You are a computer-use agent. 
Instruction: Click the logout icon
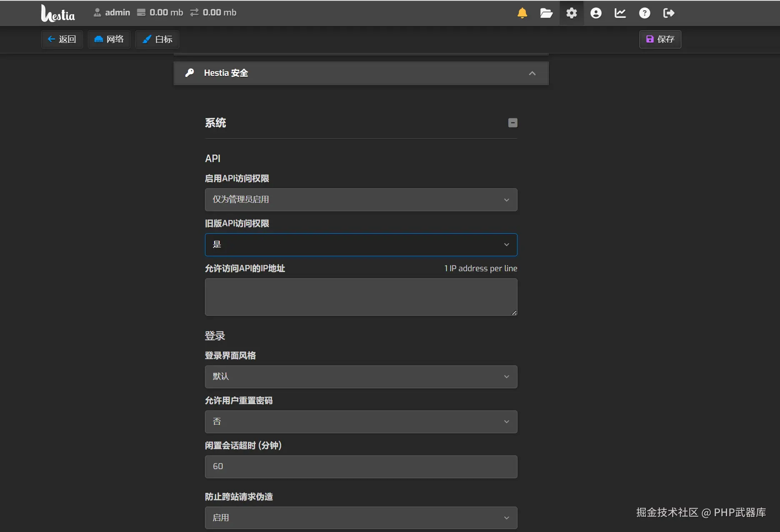669,13
